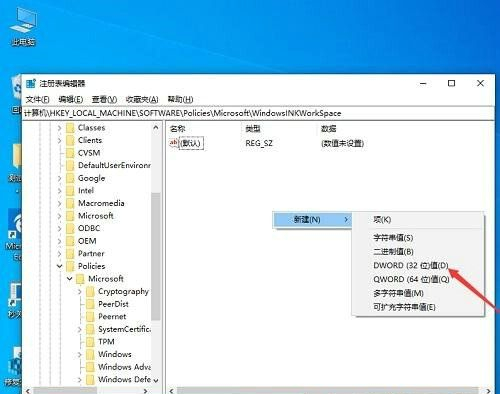Click the Registry Editor app icon in title bar
Screen dimensions: 500x394
click(x=31, y=83)
